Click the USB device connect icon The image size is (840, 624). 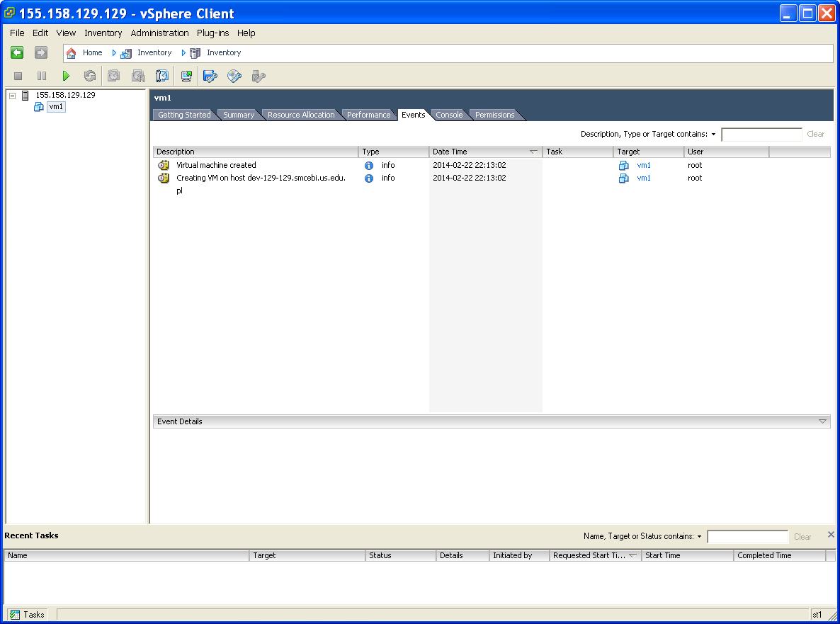pos(259,76)
